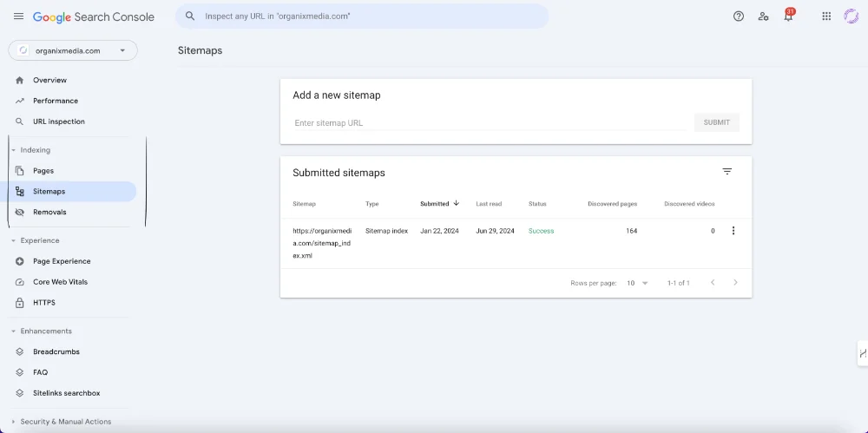Screen dimensions: 868x433
Task: Go to previous page of sitemaps
Action: pos(713,282)
